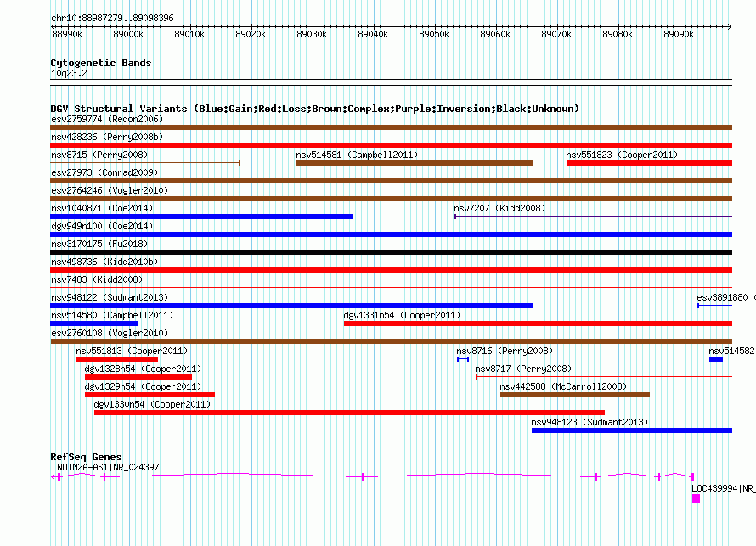Click the LOC439994 magenta gene block
Screen dimensions: 756x546
(x=696, y=498)
